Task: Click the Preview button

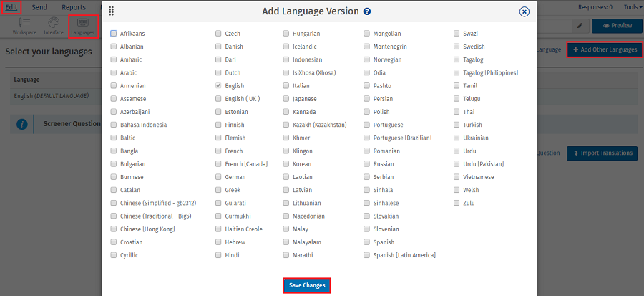Action: pos(618,26)
